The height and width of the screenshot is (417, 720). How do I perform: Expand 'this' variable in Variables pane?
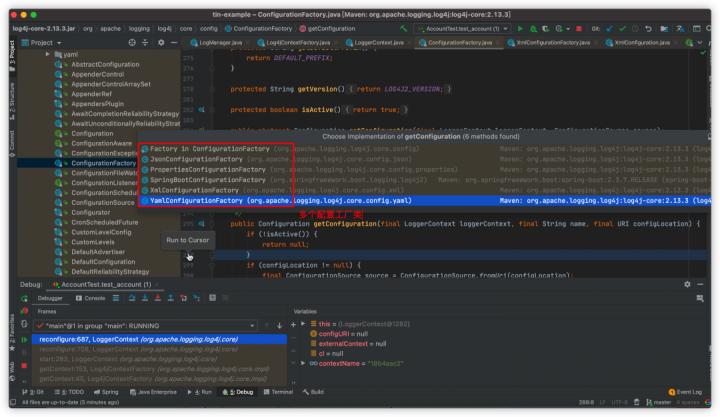[x=303, y=324]
